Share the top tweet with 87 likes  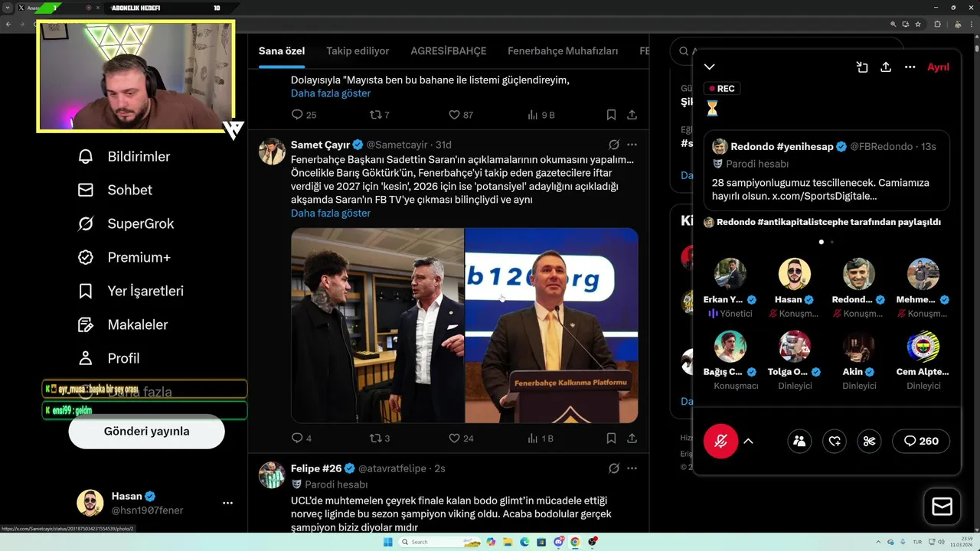[632, 115]
